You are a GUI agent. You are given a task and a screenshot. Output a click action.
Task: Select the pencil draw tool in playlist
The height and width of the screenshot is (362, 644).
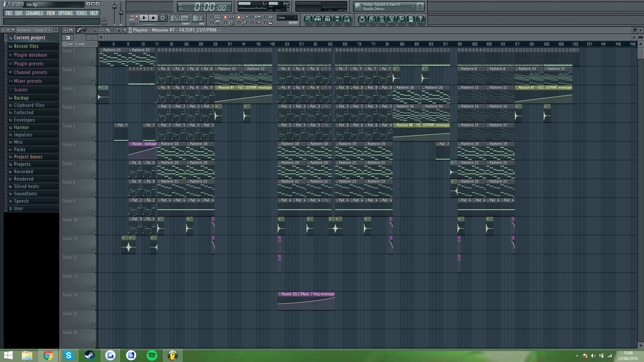78,30
